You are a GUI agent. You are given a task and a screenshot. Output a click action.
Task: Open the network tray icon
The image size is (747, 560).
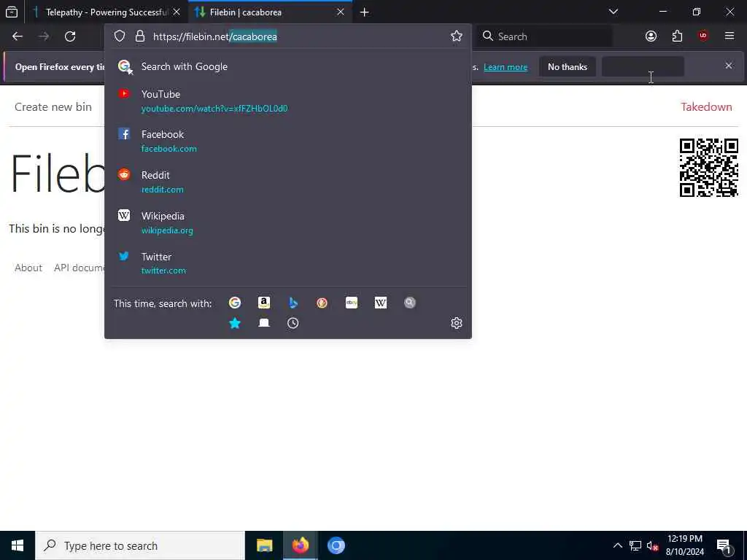click(x=635, y=545)
